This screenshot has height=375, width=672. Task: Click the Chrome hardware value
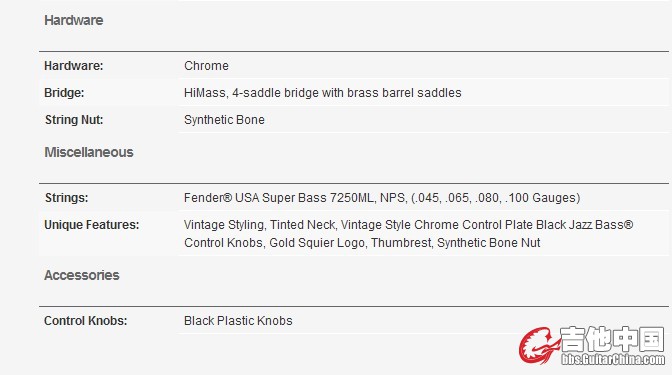[x=206, y=66]
